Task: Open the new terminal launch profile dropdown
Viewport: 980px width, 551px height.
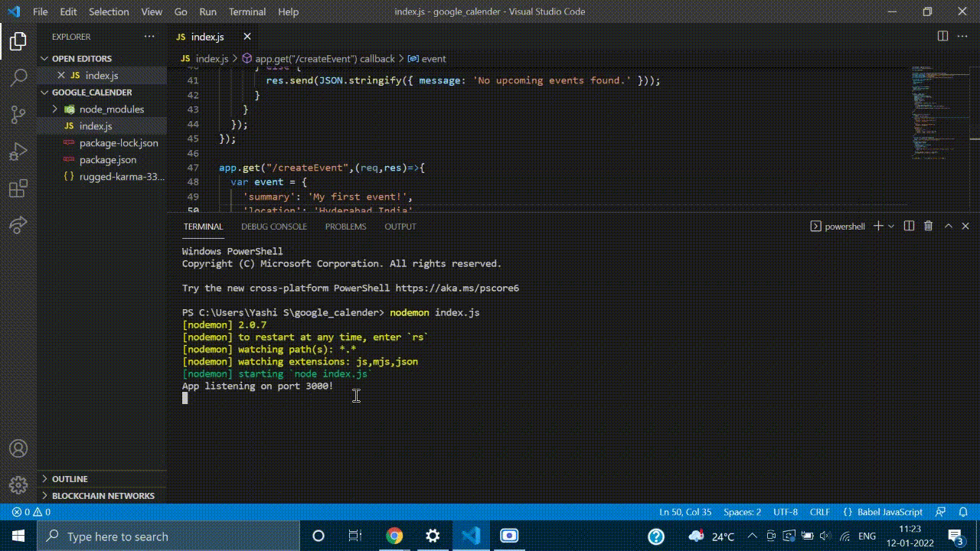Action: pyautogui.click(x=891, y=227)
